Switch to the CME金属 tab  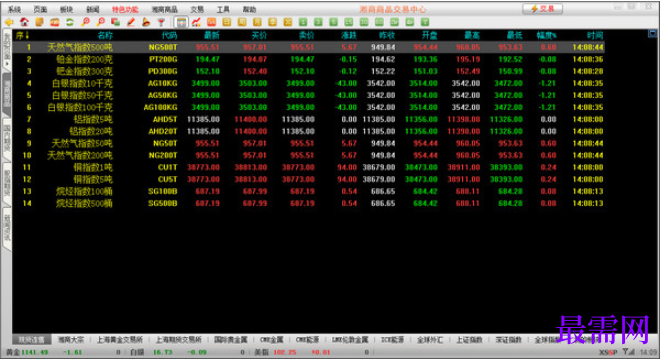(272, 340)
